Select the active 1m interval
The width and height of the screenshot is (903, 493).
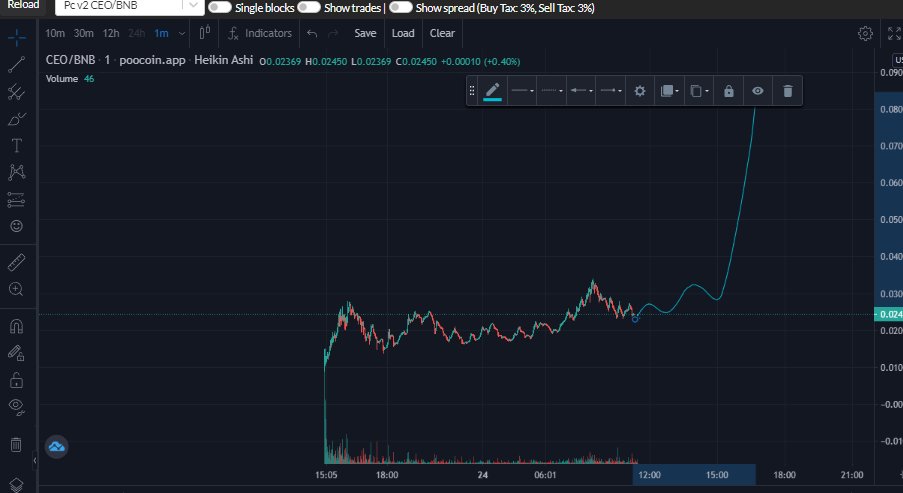tap(161, 33)
